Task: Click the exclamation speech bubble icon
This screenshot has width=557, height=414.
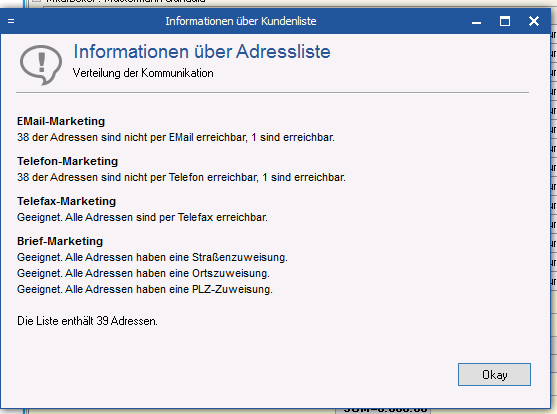Action: coord(41,65)
